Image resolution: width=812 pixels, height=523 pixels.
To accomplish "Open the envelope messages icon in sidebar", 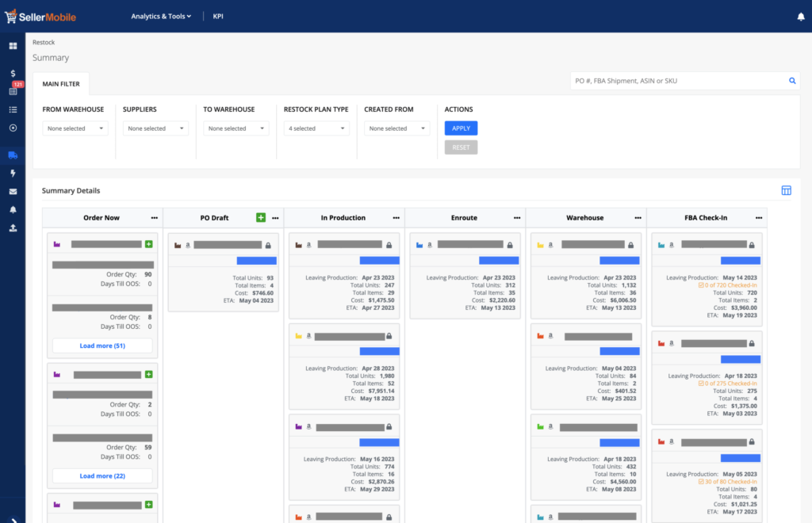I will [13, 191].
